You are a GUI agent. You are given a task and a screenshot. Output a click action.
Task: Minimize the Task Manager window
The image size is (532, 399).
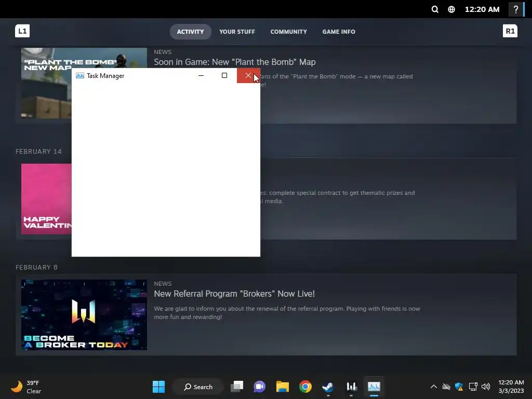pos(201,76)
